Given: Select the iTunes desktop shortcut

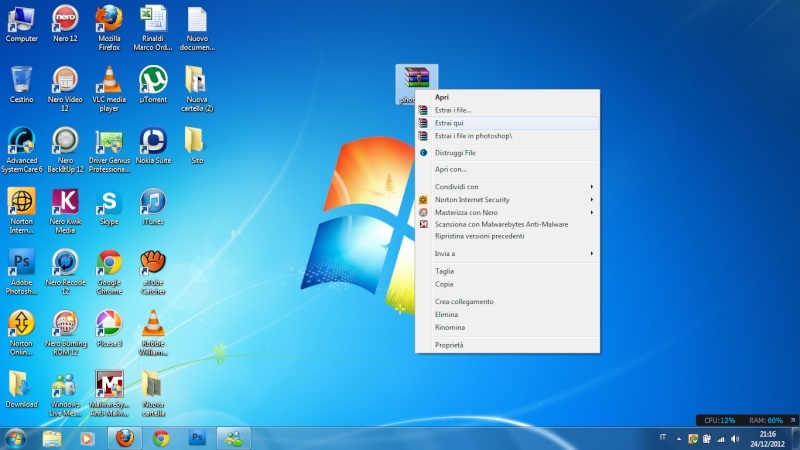Looking at the screenshot, I should coord(153,207).
